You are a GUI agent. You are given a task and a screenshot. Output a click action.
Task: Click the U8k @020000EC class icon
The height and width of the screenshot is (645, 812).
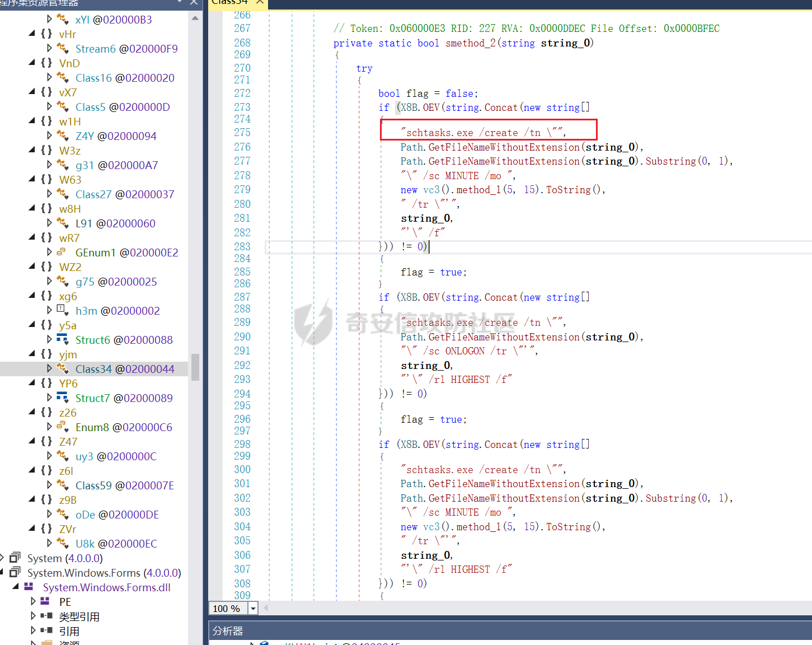click(x=63, y=543)
